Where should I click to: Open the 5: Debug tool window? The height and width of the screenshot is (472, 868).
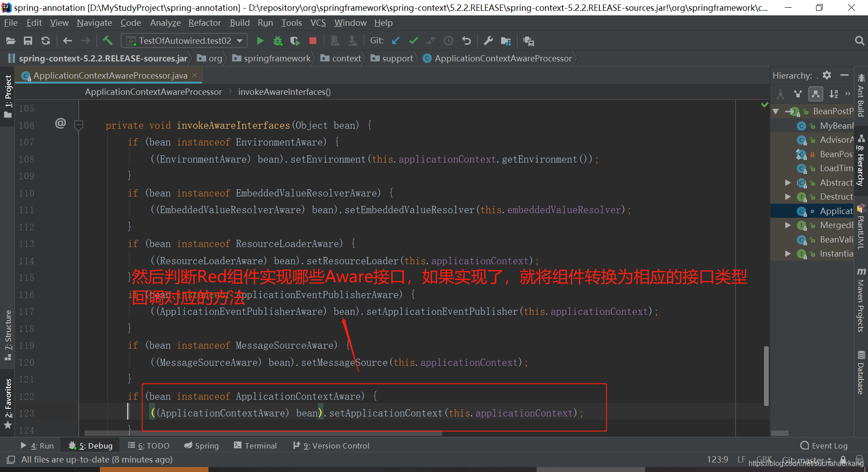pyautogui.click(x=90, y=445)
